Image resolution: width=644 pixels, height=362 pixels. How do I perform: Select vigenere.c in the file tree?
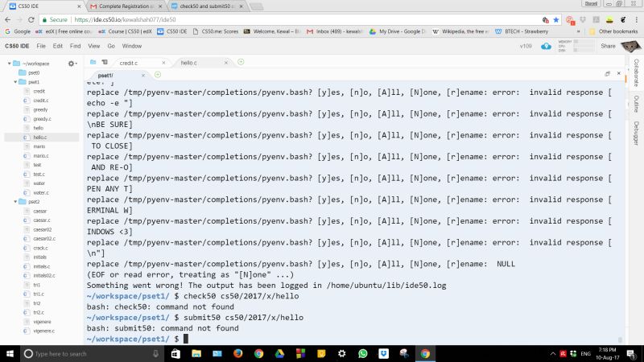[x=44, y=331]
